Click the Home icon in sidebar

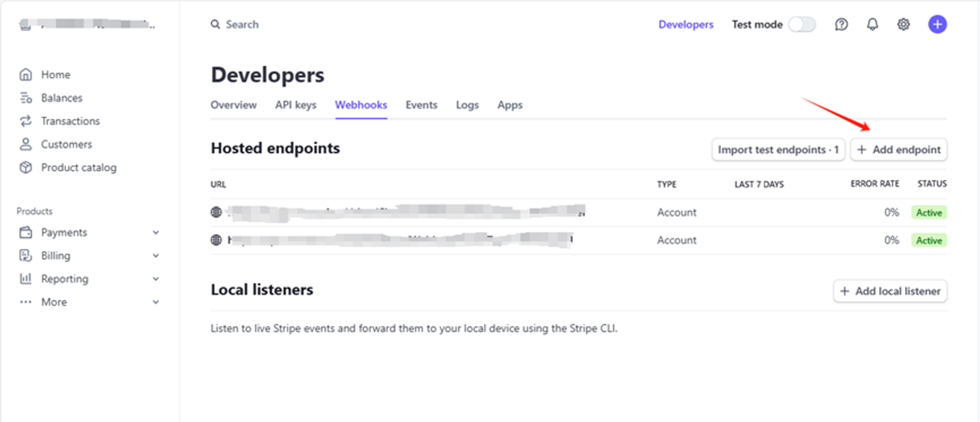(26, 74)
